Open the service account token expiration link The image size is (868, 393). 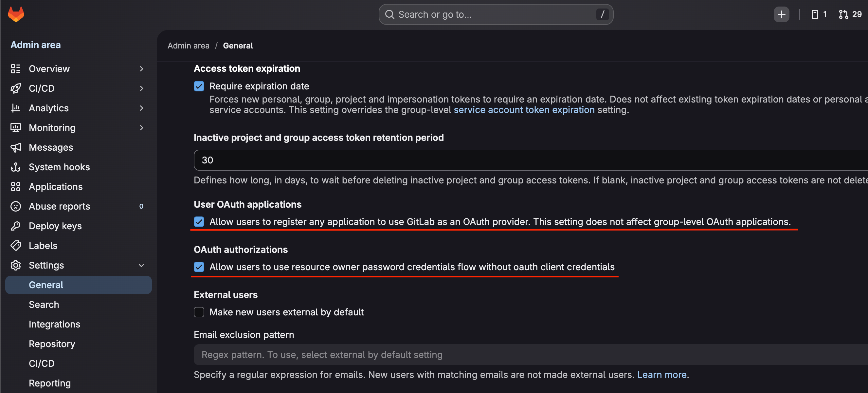coord(524,110)
